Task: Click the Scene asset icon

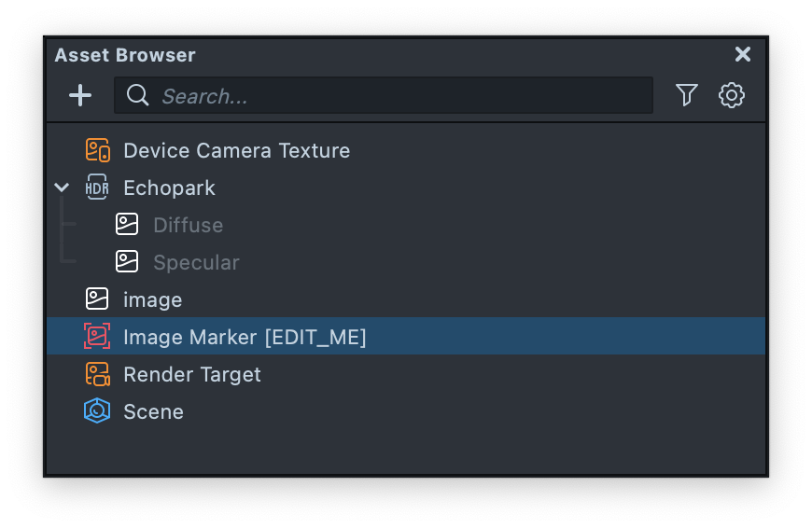Action: (97, 411)
